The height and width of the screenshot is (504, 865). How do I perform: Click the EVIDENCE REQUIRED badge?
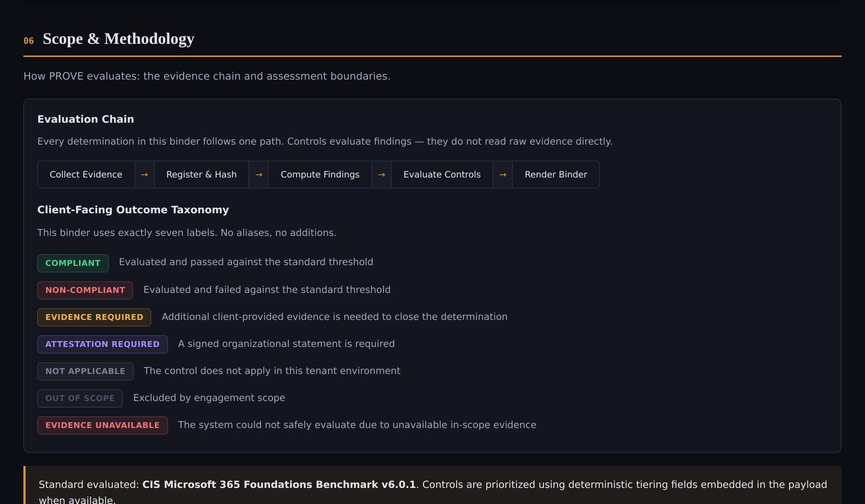point(94,317)
